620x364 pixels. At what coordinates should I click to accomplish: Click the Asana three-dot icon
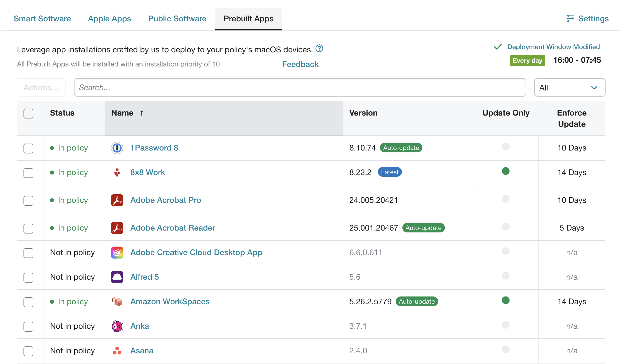[x=117, y=351]
